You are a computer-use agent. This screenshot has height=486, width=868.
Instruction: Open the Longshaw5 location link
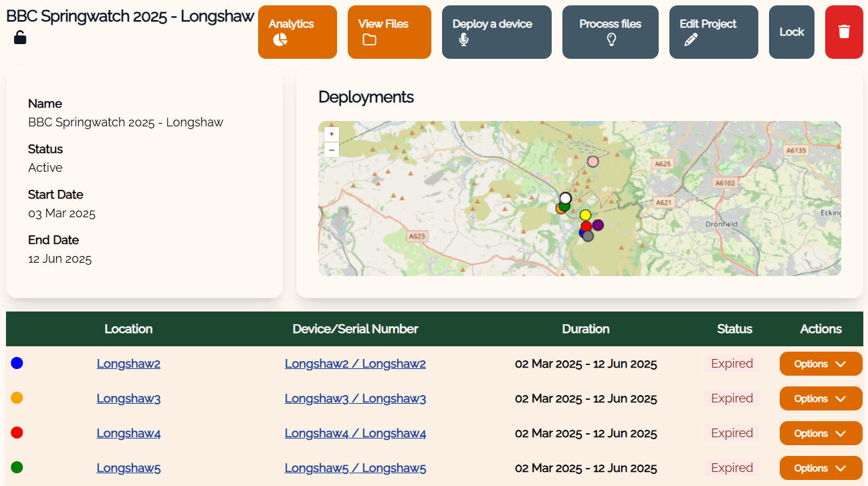tap(128, 468)
